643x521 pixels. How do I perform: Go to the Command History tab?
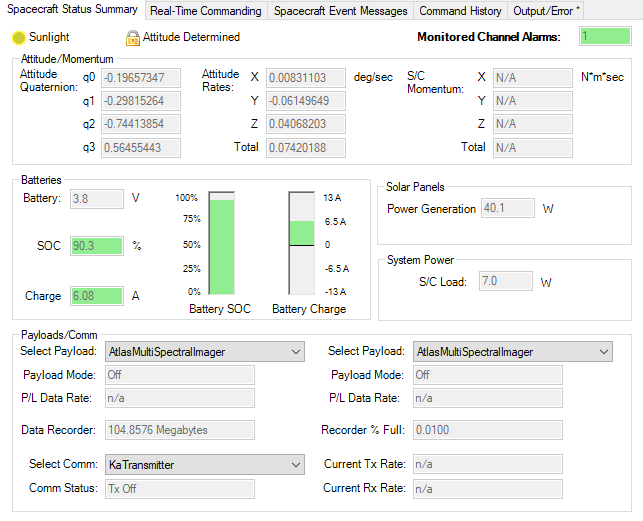coord(460,11)
